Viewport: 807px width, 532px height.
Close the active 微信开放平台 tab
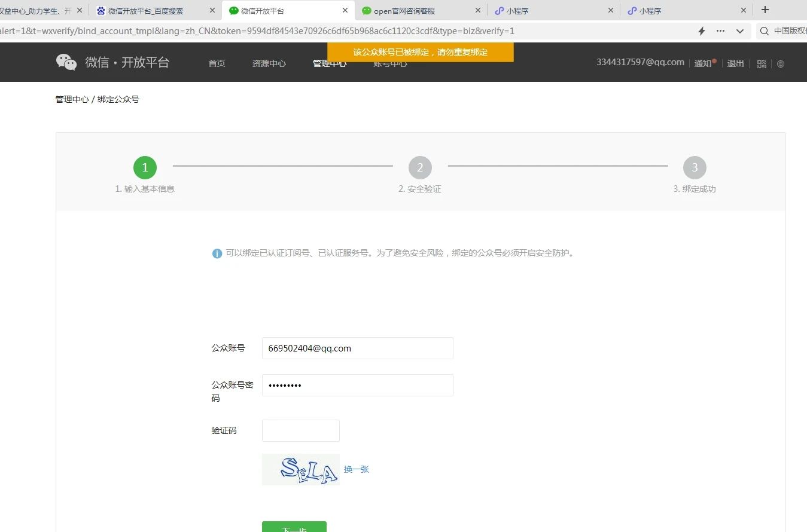(x=345, y=10)
